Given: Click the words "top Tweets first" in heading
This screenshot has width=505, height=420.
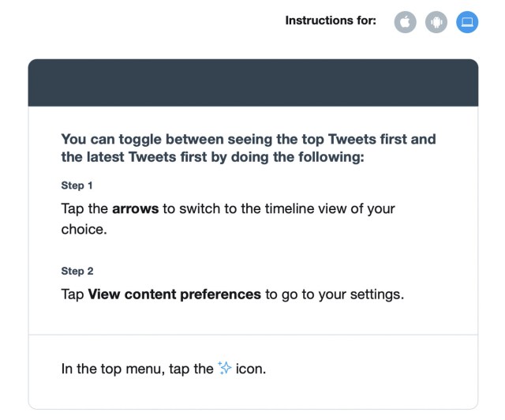Looking at the screenshot, I should pyautogui.click(x=354, y=139).
